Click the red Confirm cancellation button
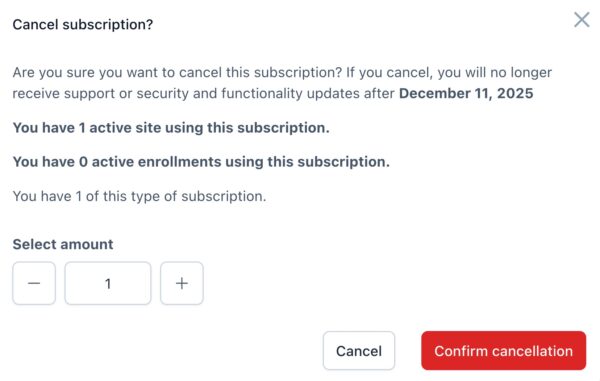The width and height of the screenshot is (600, 381). pyautogui.click(x=504, y=351)
